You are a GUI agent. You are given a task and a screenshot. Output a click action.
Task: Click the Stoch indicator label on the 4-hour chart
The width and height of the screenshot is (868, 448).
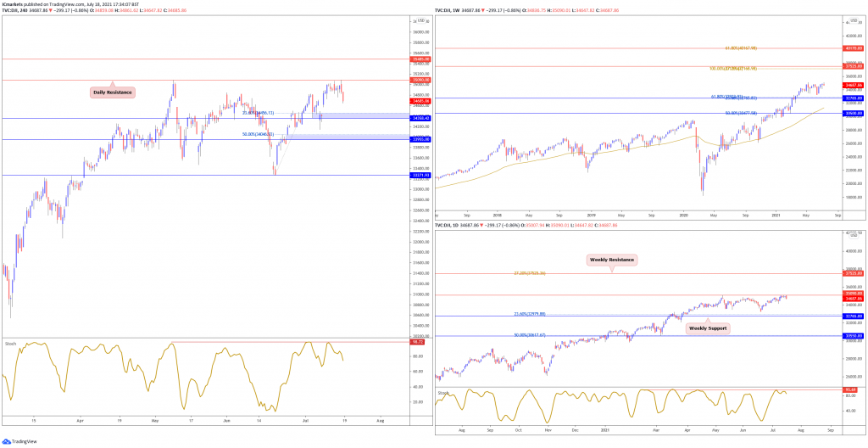click(x=10, y=344)
